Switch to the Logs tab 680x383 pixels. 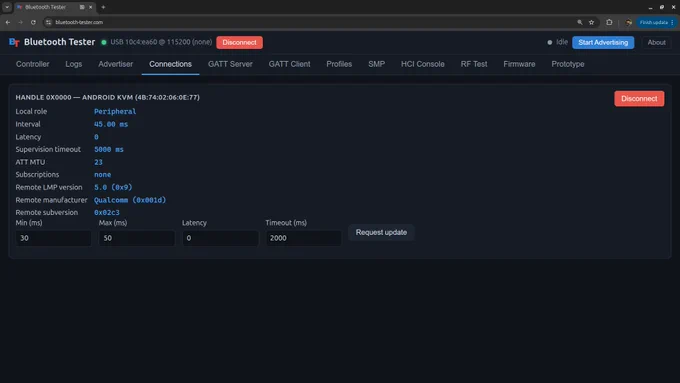tap(74, 64)
